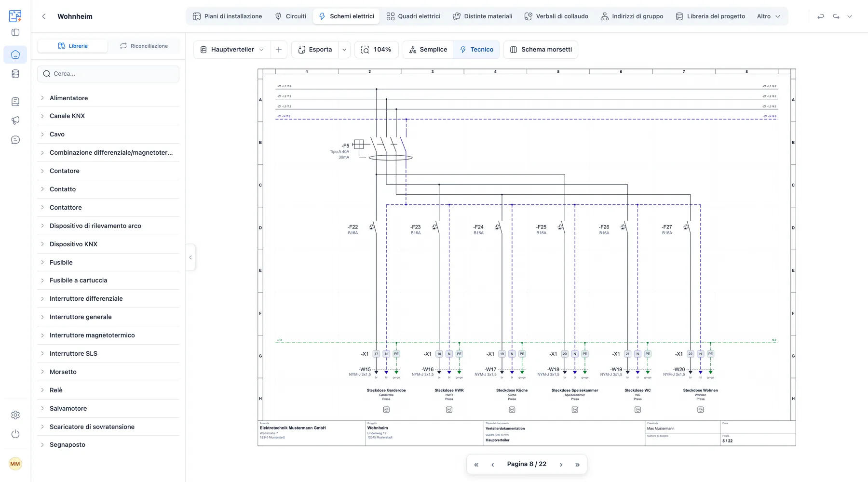The height and width of the screenshot is (482, 868).
Task: Expand the Morsetto category
Action: click(x=108, y=372)
